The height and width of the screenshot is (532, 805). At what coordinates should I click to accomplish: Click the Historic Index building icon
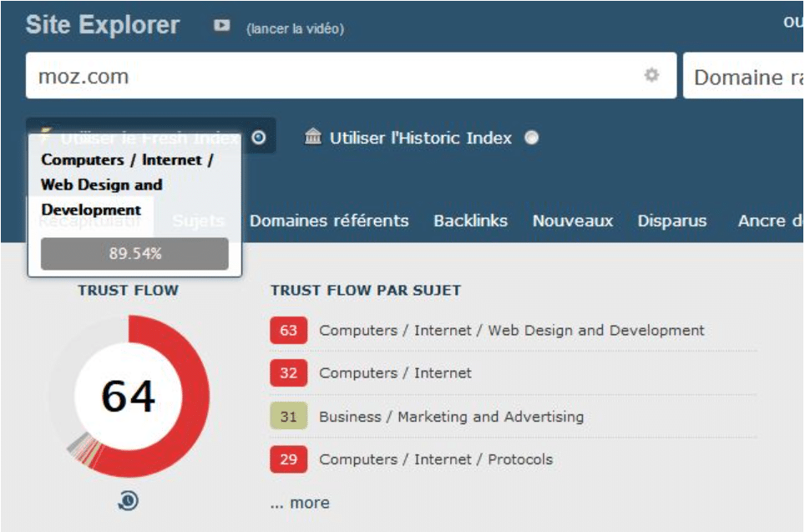click(313, 137)
